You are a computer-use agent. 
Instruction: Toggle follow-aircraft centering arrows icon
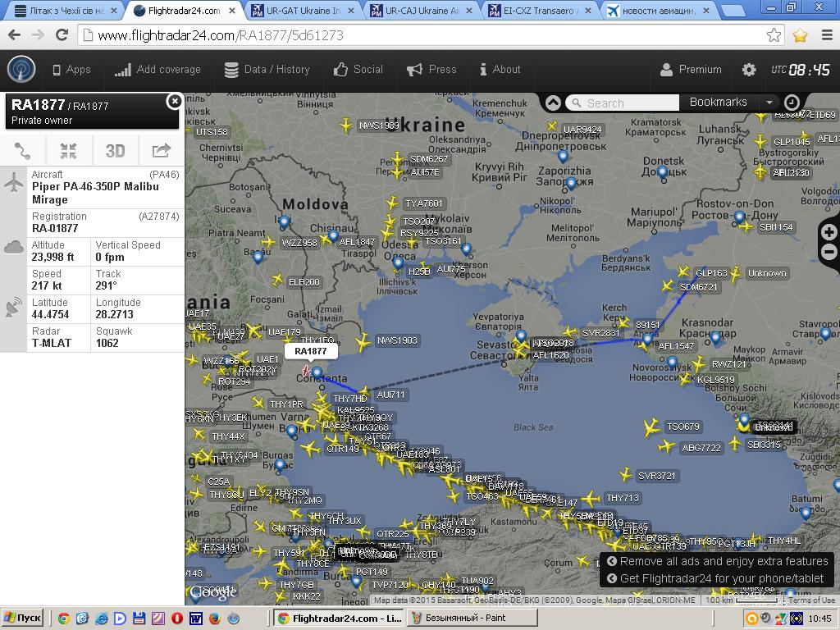[68, 151]
